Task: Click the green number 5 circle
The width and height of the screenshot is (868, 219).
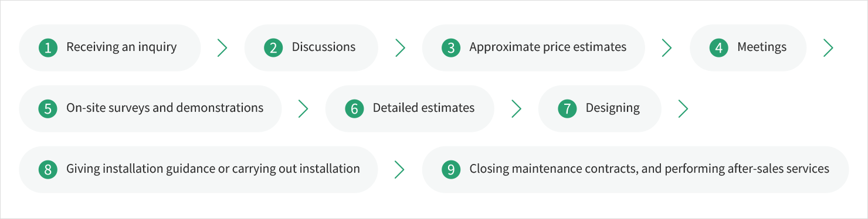Action: click(48, 109)
